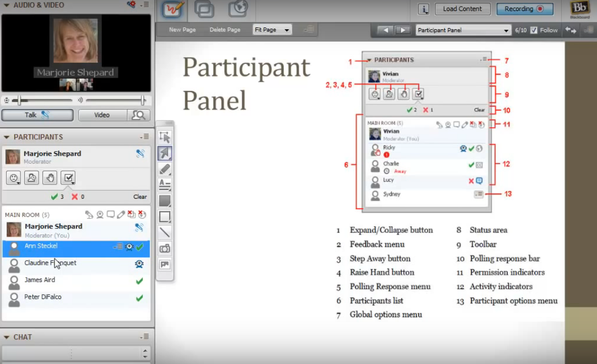Collapse the Chat panel
The height and width of the screenshot is (364, 597).
pyautogui.click(x=7, y=338)
